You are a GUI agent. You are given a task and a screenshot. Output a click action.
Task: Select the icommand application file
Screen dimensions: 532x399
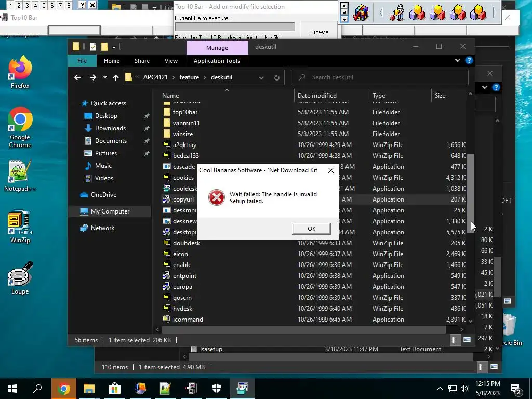click(x=314, y=320)
